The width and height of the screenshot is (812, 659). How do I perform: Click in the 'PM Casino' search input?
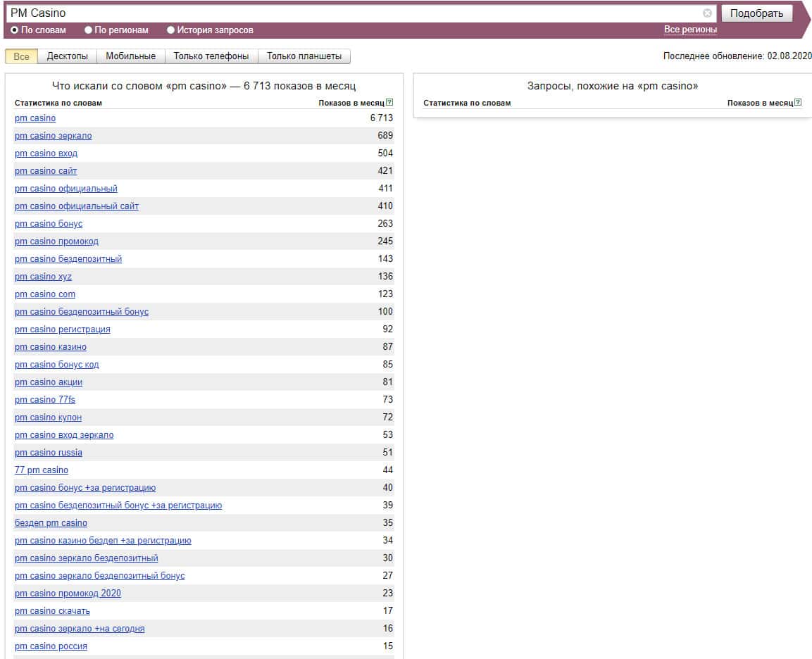coord(352,13)
